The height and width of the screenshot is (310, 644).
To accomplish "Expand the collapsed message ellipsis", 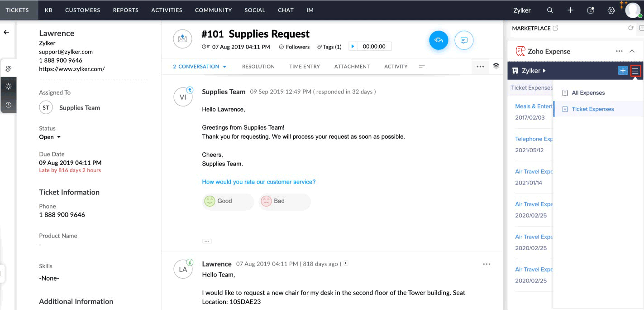I will [x=207, y=241].
